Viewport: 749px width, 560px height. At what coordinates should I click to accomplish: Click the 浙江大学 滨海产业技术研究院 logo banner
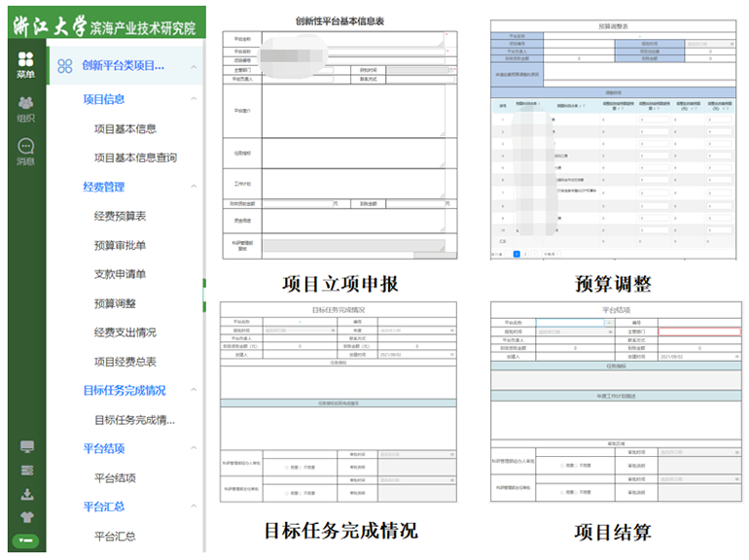coord(107,22)
